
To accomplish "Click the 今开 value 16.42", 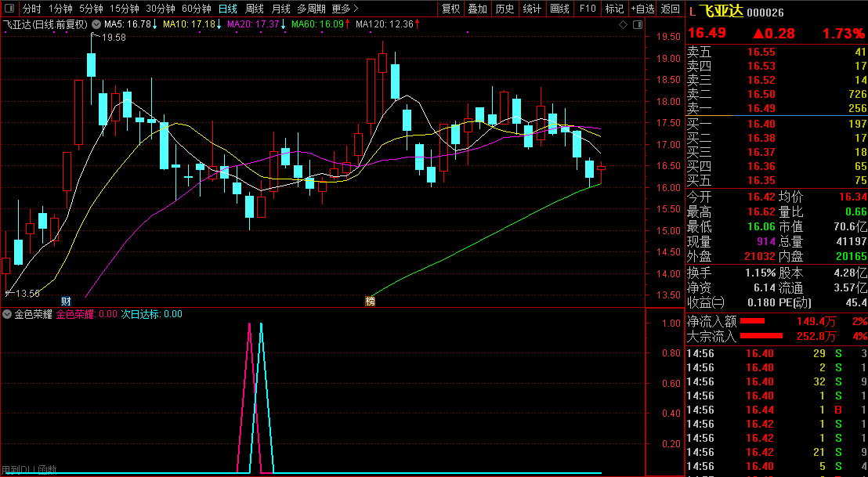I will pyautogui.click(x=761, y=197).
